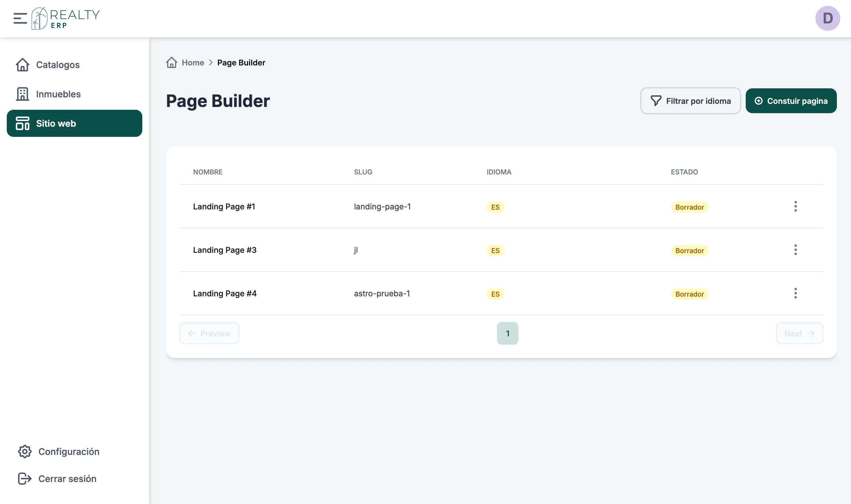Screen dimensions: 851x504
Task: Click the Constuir pagina button
Action: 791,101
